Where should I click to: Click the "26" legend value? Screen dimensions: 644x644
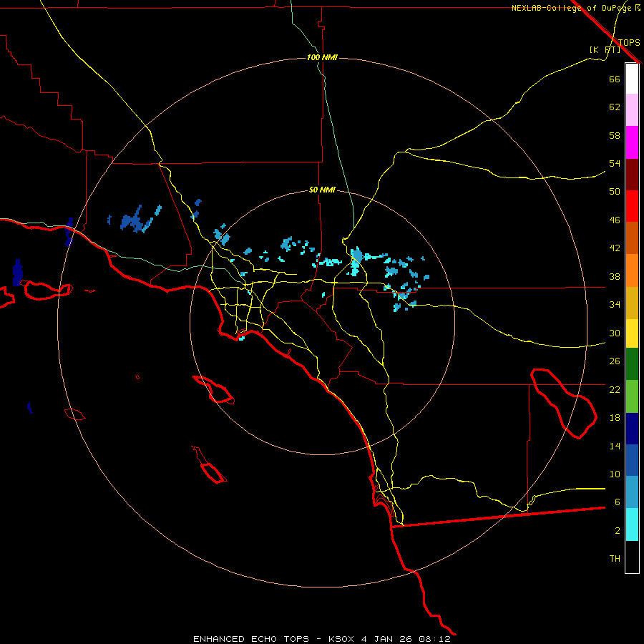[x=615, y=361]
